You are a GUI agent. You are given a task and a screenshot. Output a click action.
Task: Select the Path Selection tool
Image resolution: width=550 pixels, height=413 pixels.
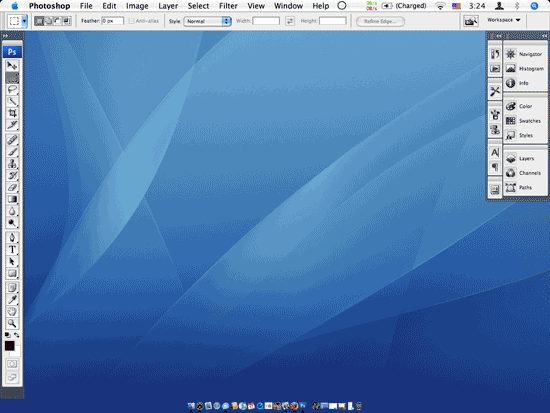(12, 261)
